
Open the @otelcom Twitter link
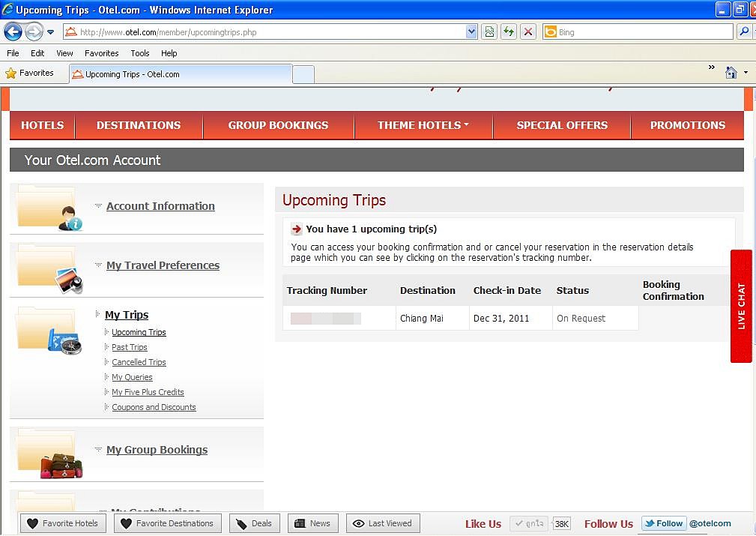point(710,523)
